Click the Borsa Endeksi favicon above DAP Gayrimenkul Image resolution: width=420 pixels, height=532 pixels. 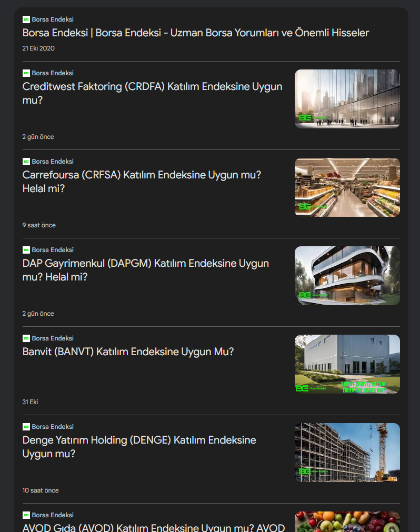tap(26, 250)
